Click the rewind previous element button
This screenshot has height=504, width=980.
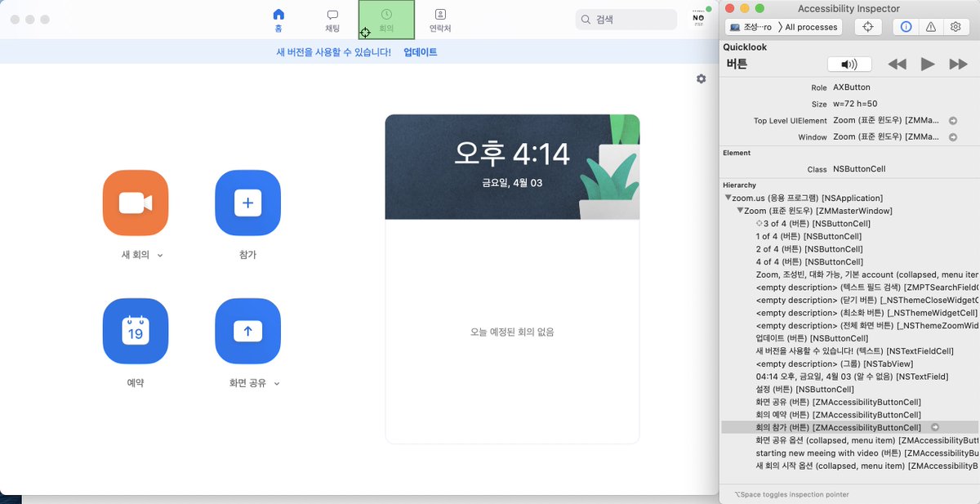point(897,64)
